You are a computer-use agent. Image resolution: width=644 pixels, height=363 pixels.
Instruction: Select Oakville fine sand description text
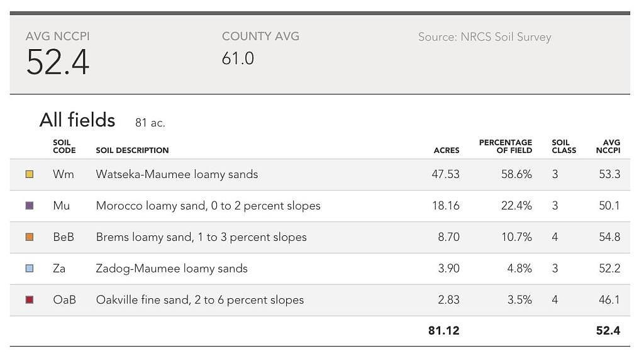click(x=200, y=300)
